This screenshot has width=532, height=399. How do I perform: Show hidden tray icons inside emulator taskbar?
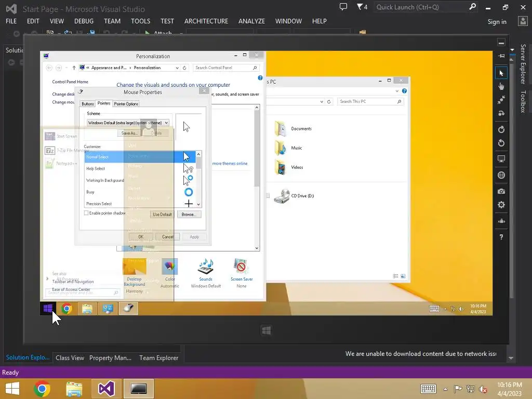(445, 309)
